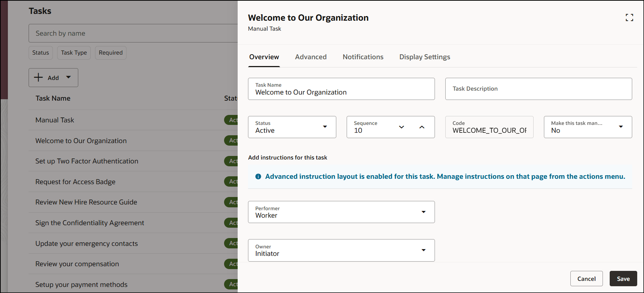Click the Task Description field

pos(538,89)
